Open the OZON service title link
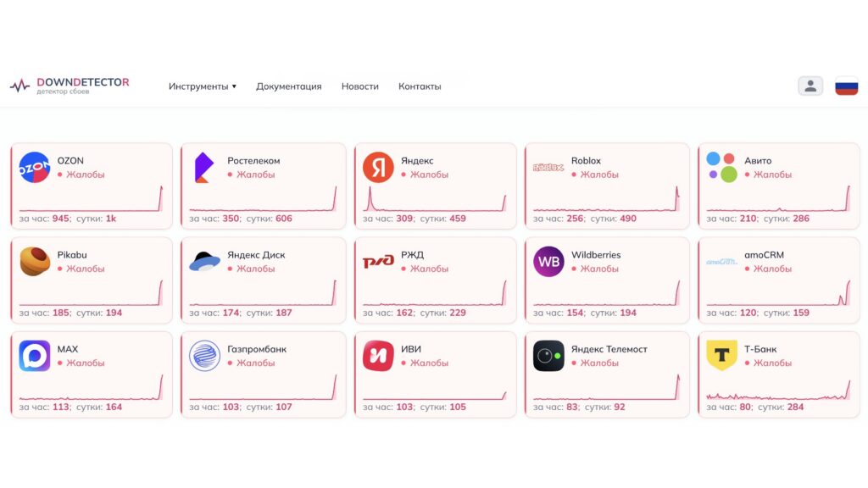The image size is (868, 488). (x=70, y=160)
